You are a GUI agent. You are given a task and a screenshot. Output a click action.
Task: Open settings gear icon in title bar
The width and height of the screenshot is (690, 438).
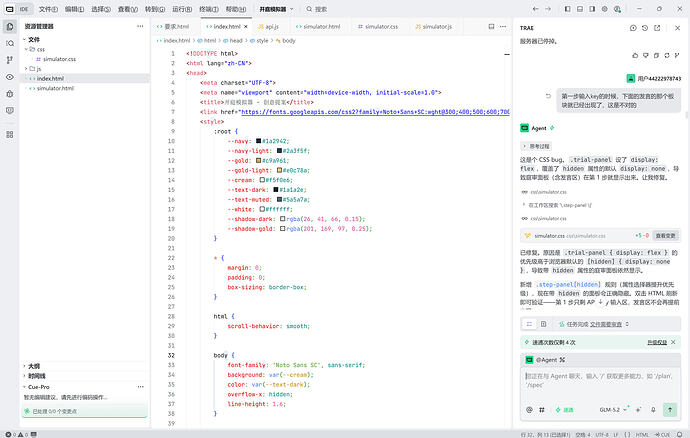[605, 9]
